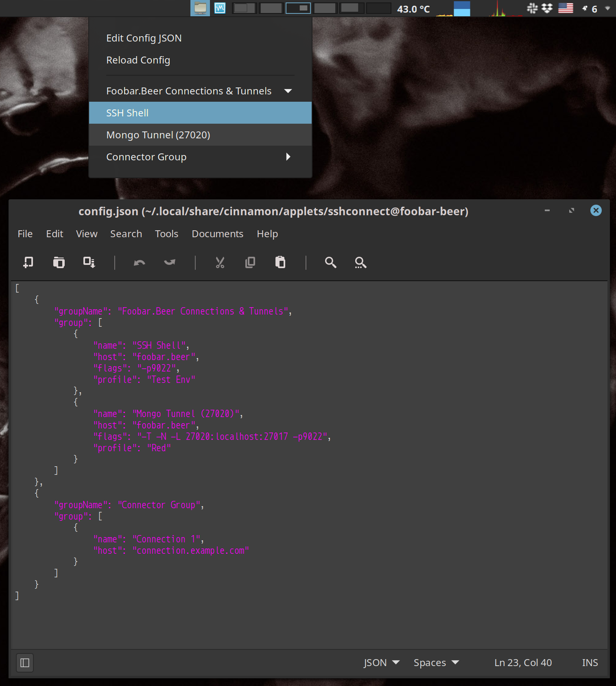Click the new document toolbar icon
This screenshot has width=616, height=686.
pos(28,262)
